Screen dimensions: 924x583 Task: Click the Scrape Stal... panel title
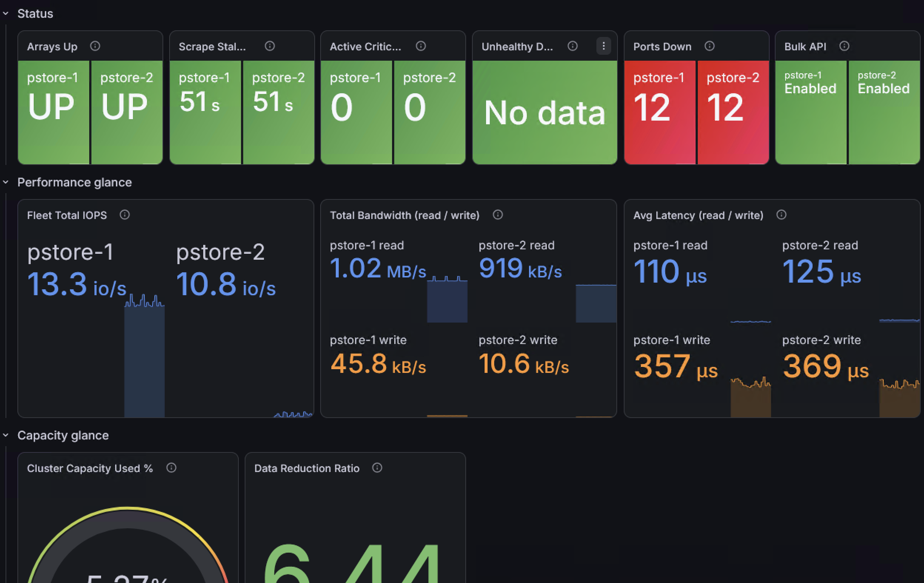point(212,47)
